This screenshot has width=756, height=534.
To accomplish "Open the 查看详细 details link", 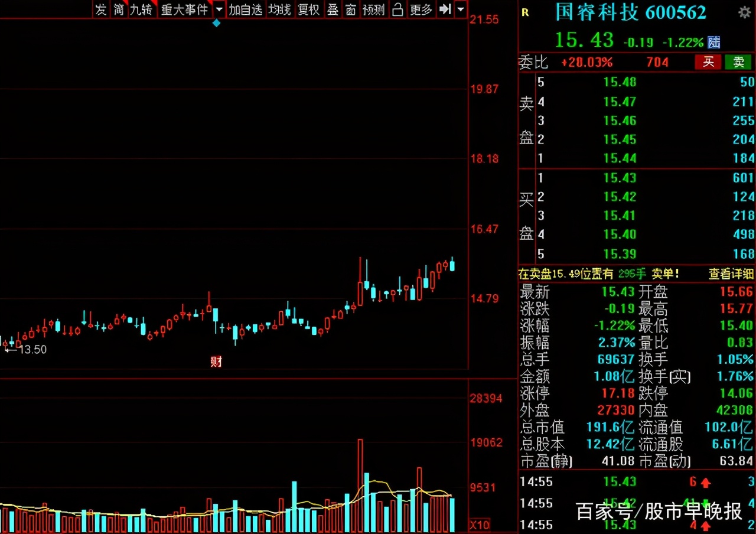I will click(x=731, y=273).
